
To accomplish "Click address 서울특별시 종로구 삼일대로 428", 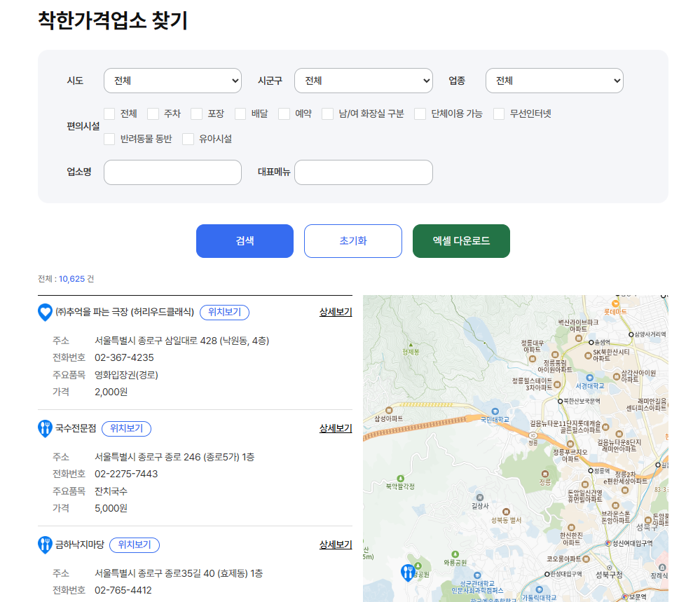I will click(181, 341).
